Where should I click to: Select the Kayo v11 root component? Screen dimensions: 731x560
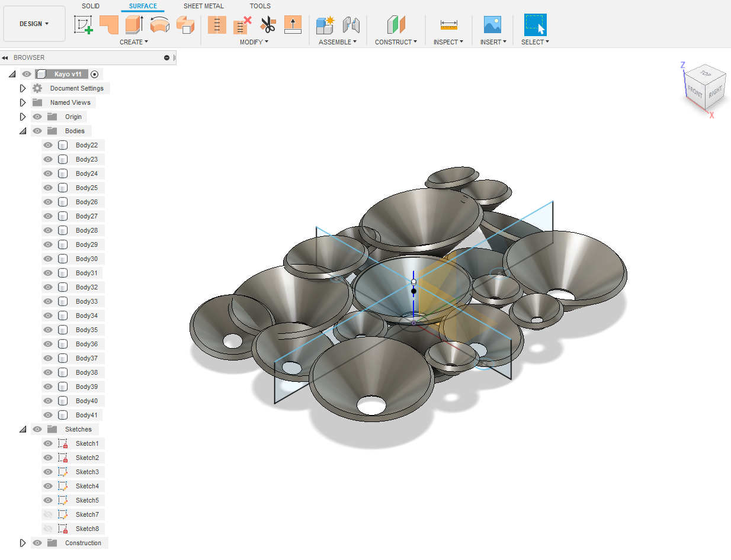68,74
